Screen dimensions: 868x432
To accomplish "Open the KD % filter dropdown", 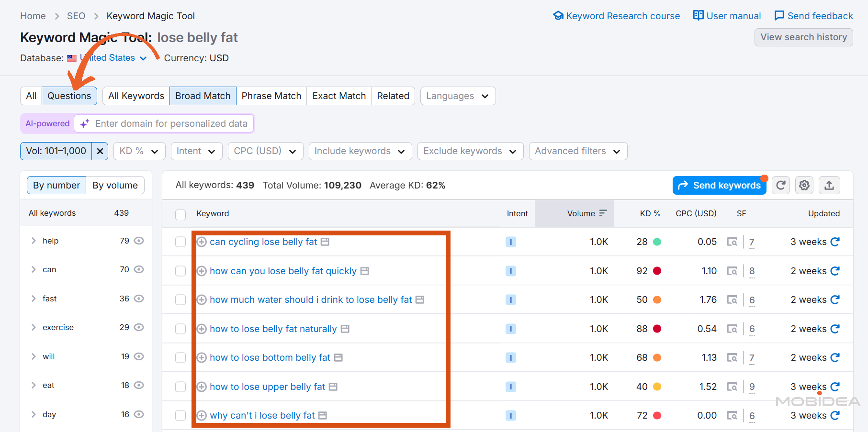I will [139, 151].
